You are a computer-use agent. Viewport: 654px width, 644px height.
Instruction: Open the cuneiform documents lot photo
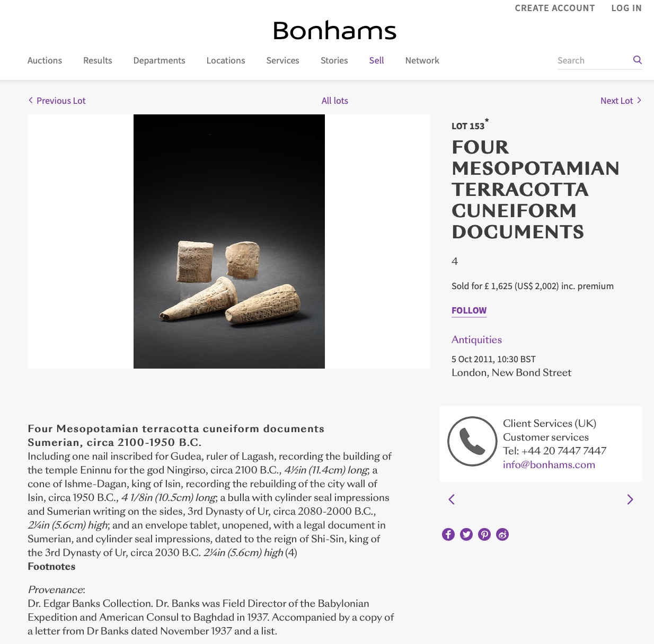(x=229, y=241)
